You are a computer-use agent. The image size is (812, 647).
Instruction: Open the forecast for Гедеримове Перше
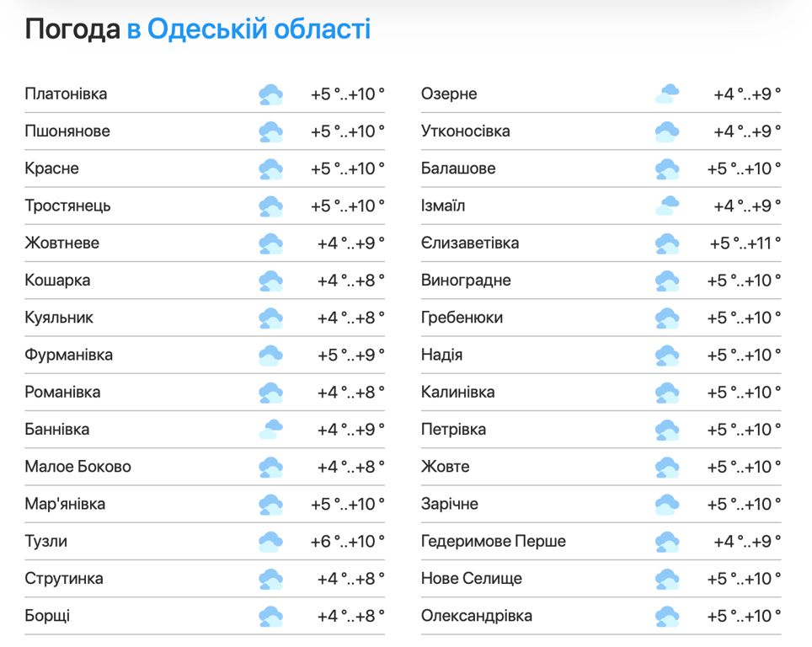(493, 542)
